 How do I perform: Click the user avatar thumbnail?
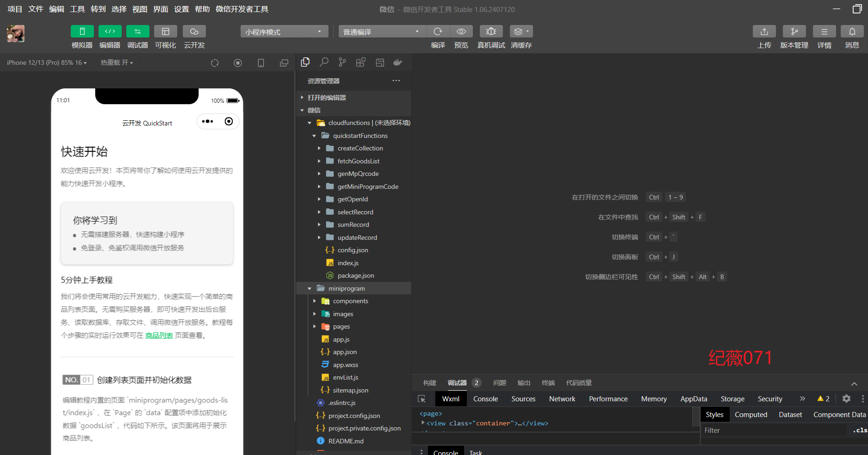16,34
